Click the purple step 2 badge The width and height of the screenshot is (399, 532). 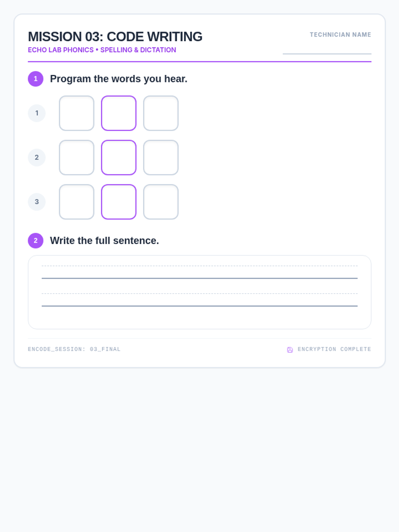[x=36, y=240]
